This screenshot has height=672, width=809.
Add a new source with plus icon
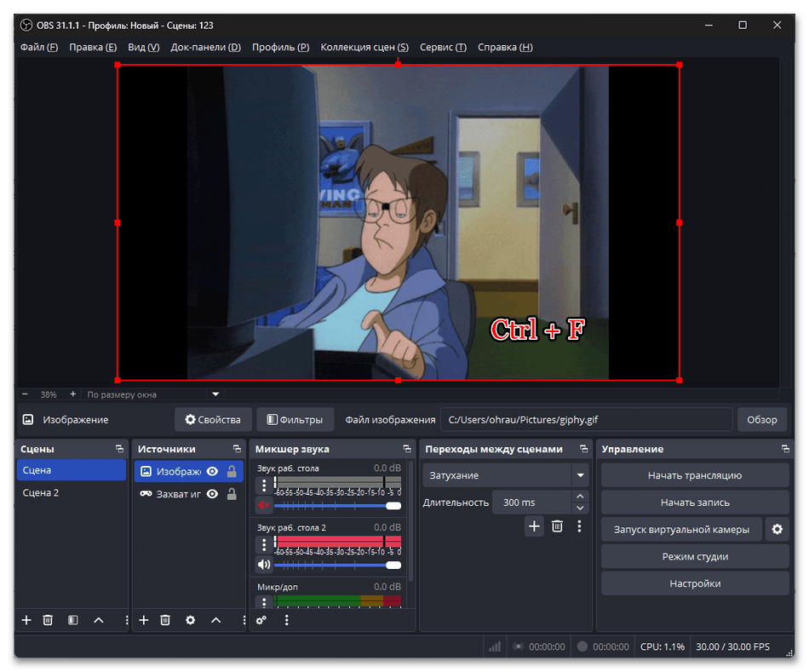pos(143,620)
